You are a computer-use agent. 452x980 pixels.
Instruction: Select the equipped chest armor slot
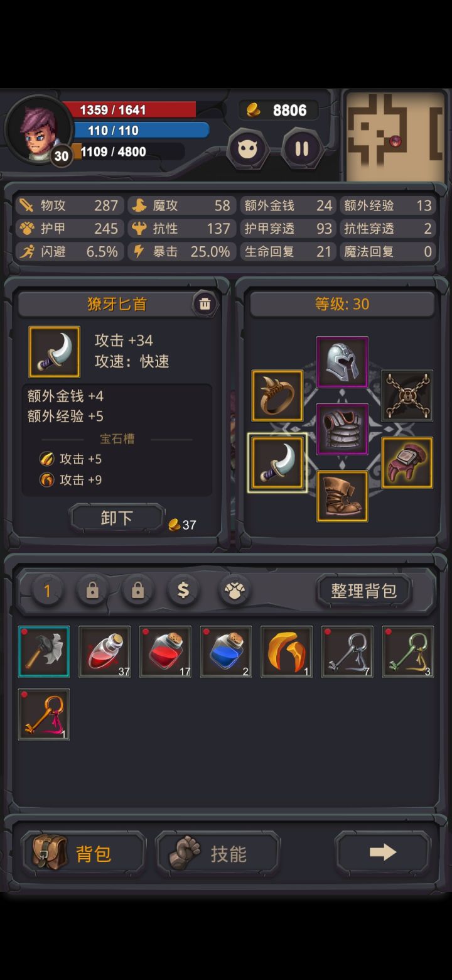(342, 429)
